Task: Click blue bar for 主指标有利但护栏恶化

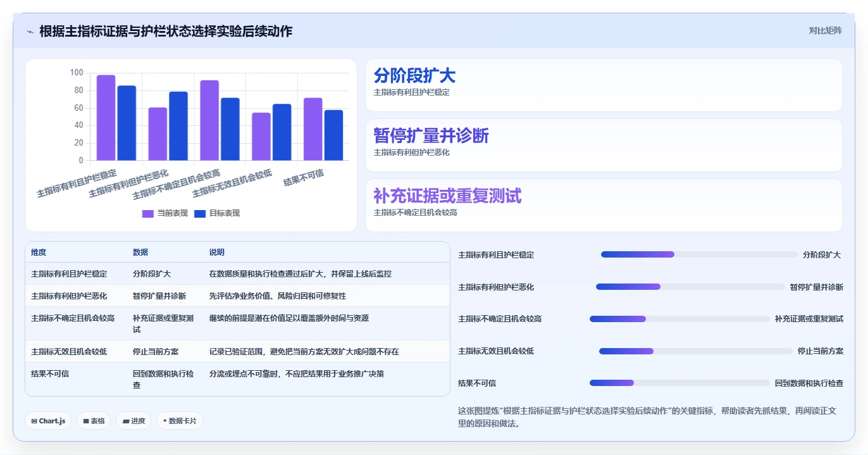Action: (178, 126)
